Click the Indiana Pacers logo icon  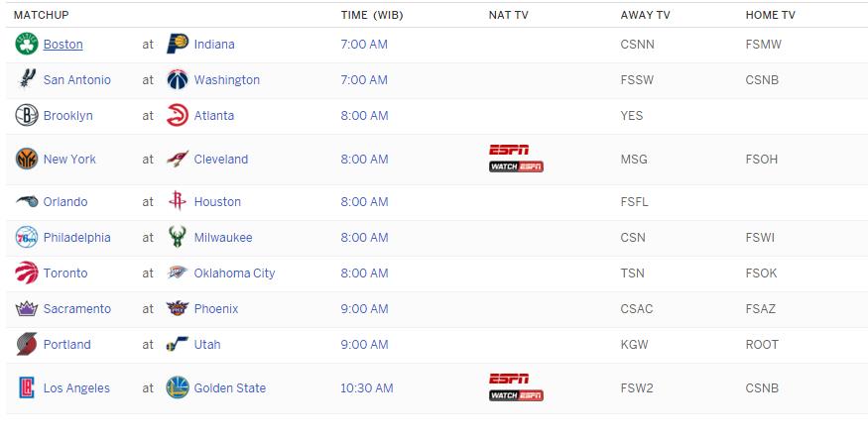tap(178, 45)
